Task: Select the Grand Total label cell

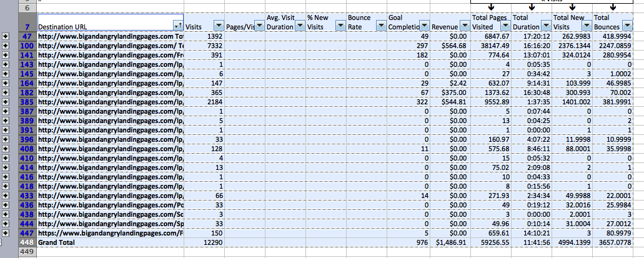Action: point(110,242)
